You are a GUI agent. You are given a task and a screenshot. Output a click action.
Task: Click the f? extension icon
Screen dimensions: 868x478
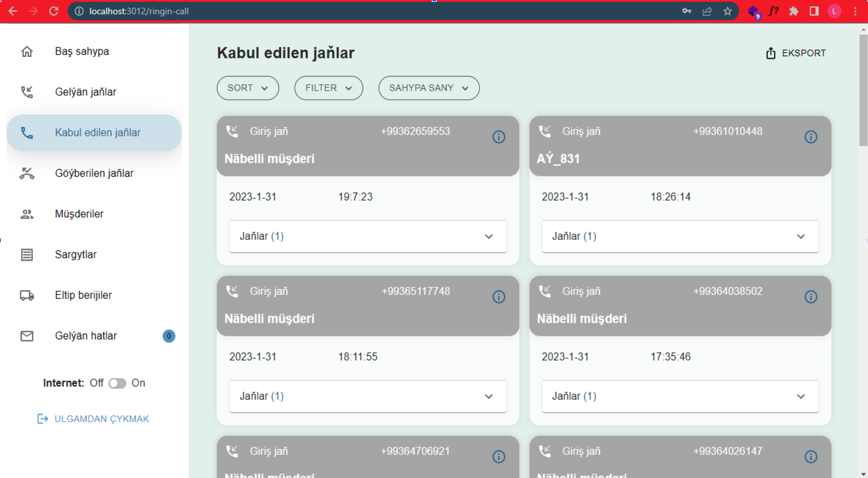pyautogui.click(x=773, y=11)
